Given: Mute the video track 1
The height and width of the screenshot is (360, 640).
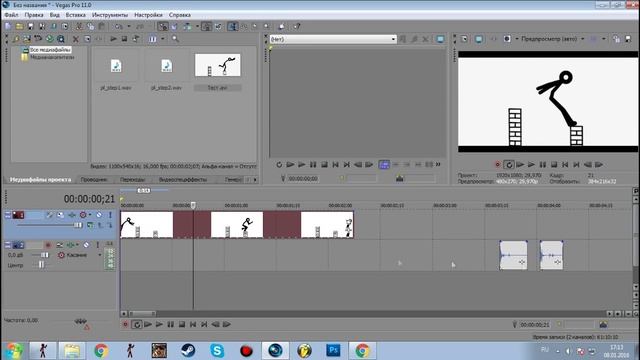Looking at the screenshot, I should click(x=99, y=215).
